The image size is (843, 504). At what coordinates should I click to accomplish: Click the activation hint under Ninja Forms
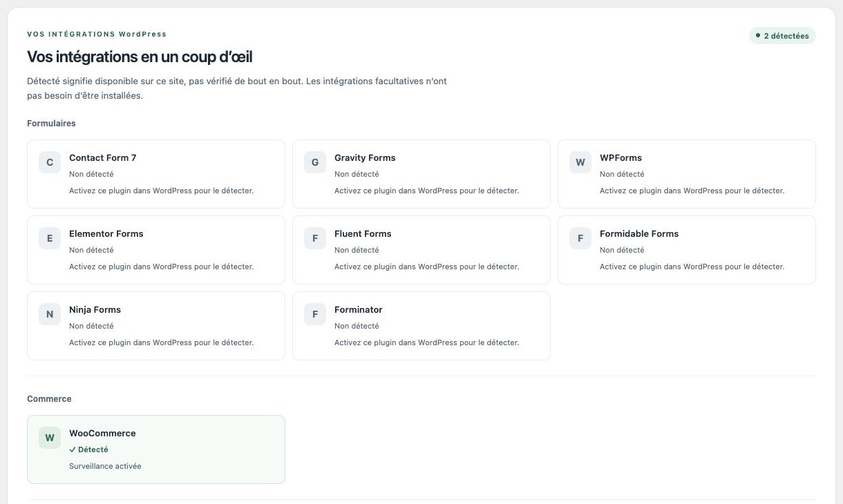click(161, 343)
